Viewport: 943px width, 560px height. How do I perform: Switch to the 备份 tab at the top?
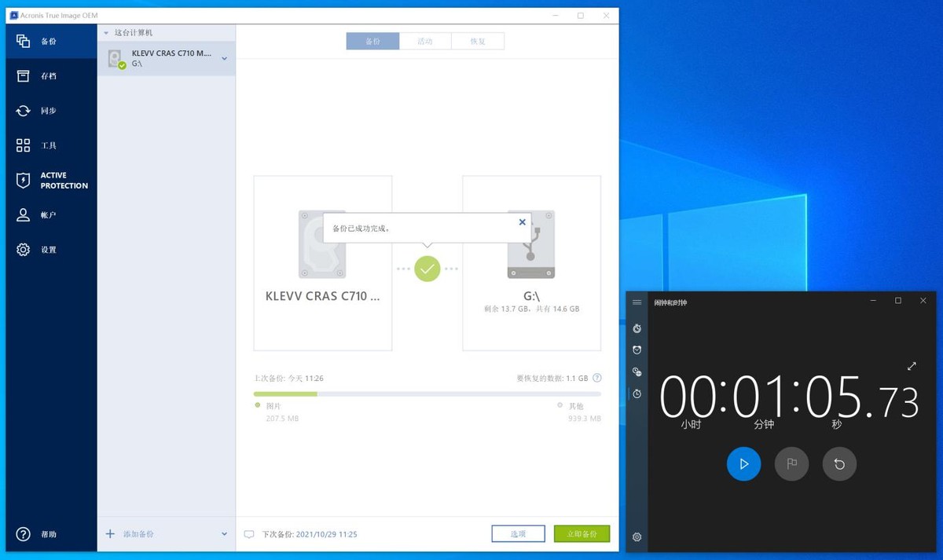372,42
